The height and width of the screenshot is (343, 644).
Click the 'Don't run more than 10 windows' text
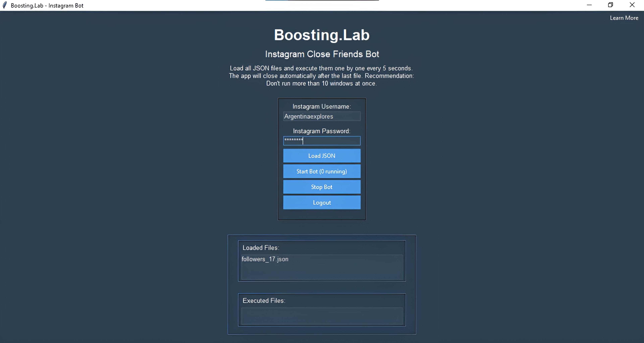click(321, 84)
